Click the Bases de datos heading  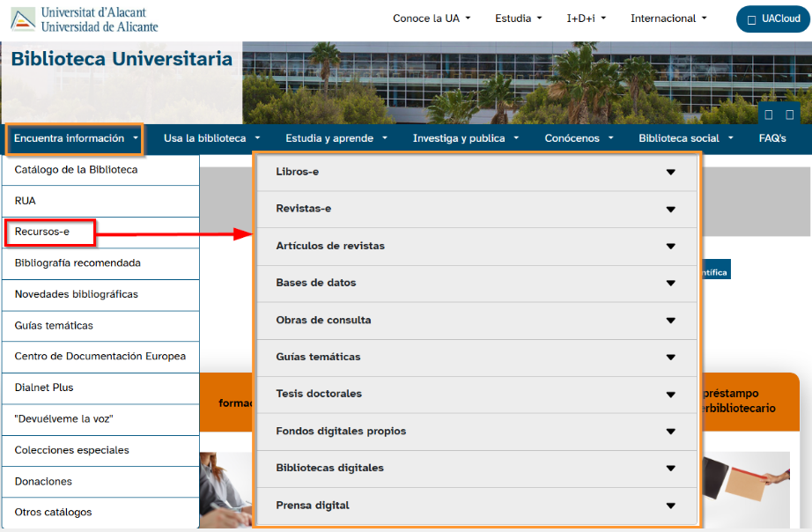click(316, 283)
